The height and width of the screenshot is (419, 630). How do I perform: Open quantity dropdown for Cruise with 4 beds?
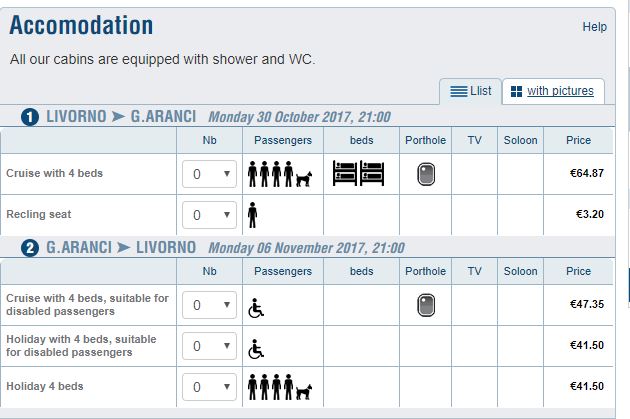pos(209,174)
